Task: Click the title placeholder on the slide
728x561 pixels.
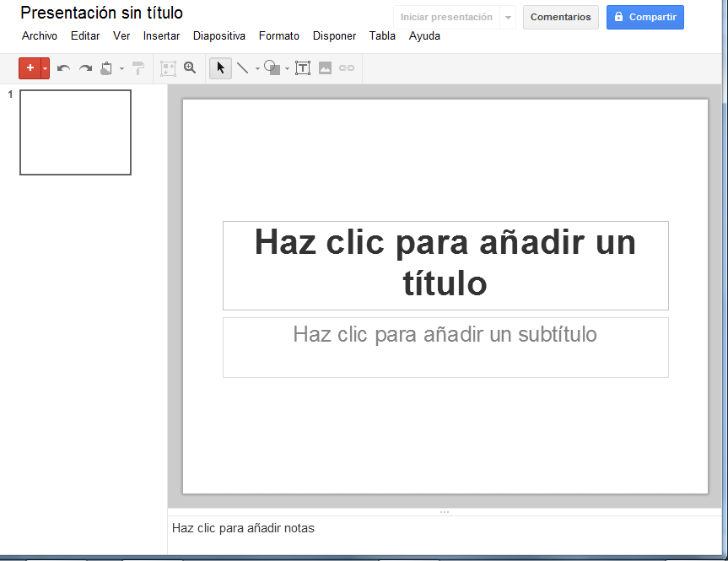Action: point(445,265)
